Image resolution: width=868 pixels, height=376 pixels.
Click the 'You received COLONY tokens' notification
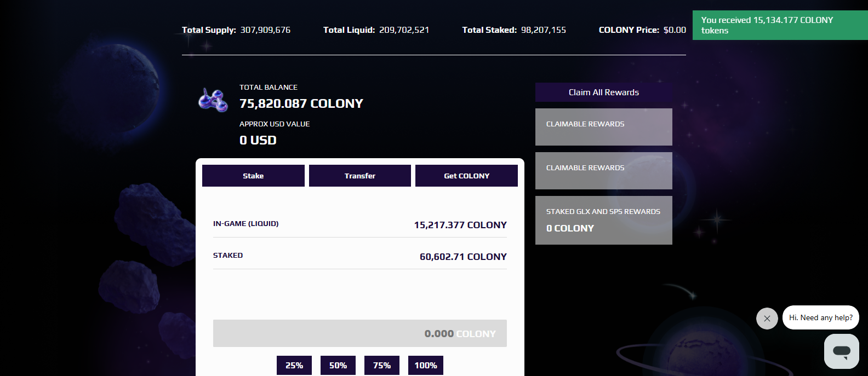click(780, 25)
